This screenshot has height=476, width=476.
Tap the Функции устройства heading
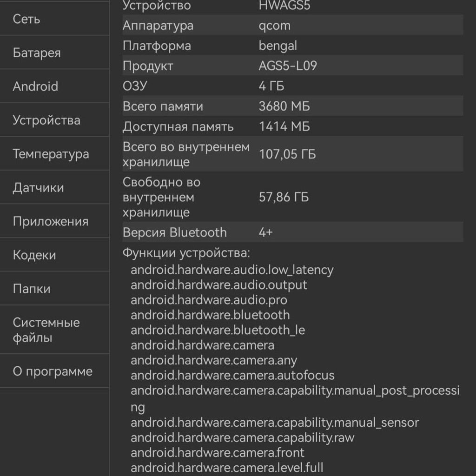point(186,252)
